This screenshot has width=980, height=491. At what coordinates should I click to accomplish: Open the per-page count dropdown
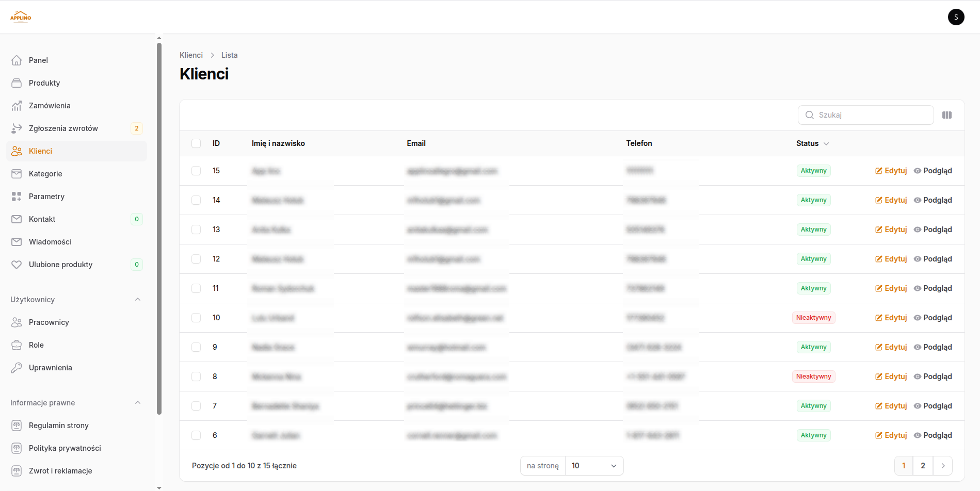[593, 466]
